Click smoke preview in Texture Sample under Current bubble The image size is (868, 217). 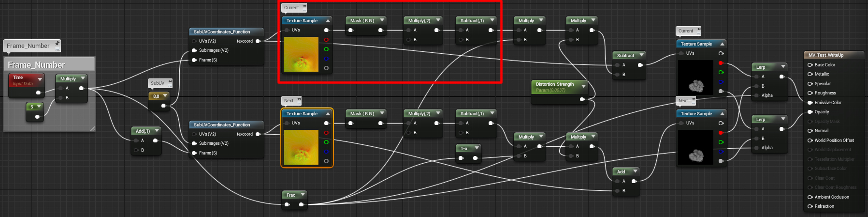[x=696, y=77]
